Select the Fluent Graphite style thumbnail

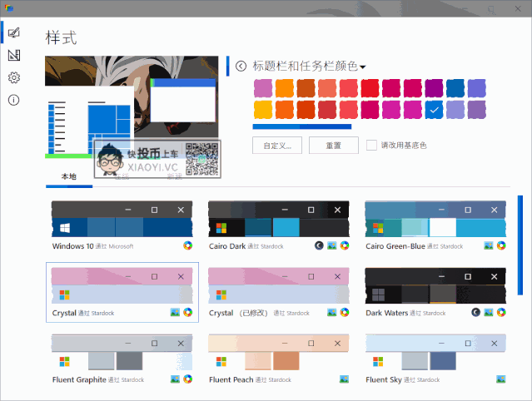(x=122, y=352)
